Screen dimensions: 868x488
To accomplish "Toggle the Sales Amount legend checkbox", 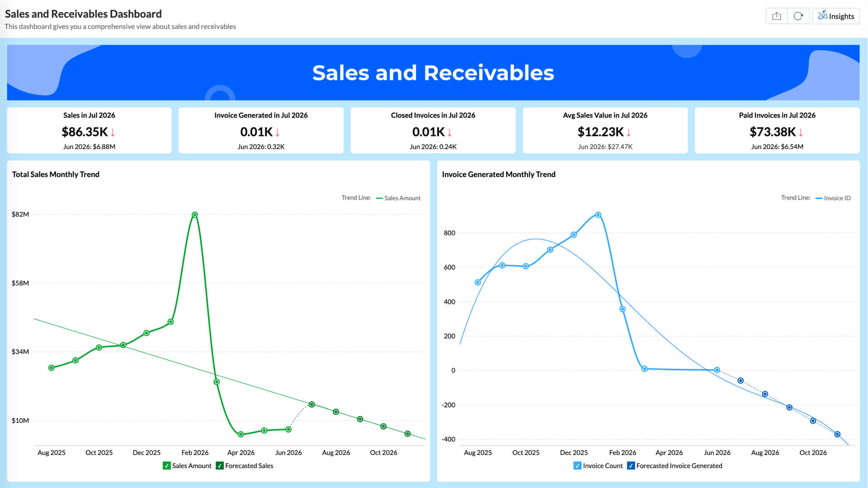I will [x=166, y=466].
